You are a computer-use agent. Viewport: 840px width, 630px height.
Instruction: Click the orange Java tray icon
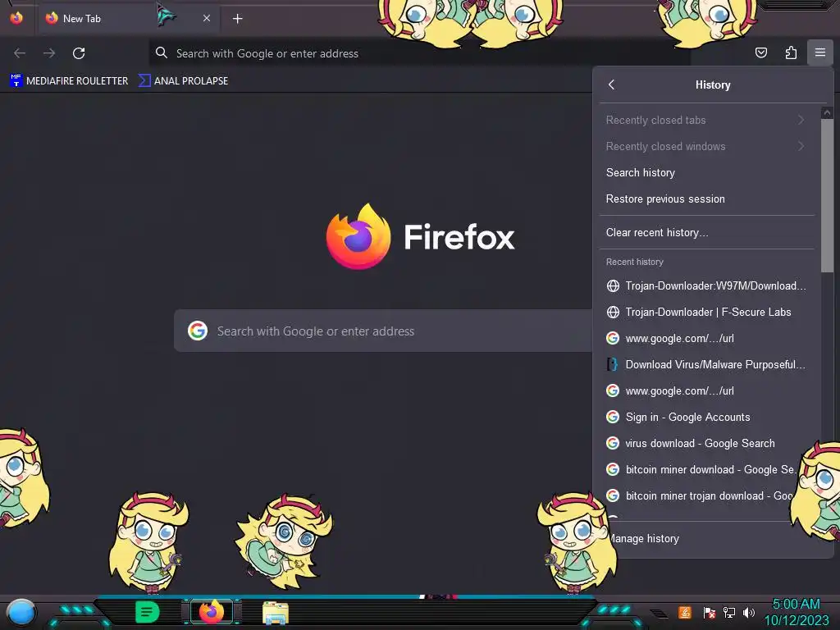pos(685,612)
